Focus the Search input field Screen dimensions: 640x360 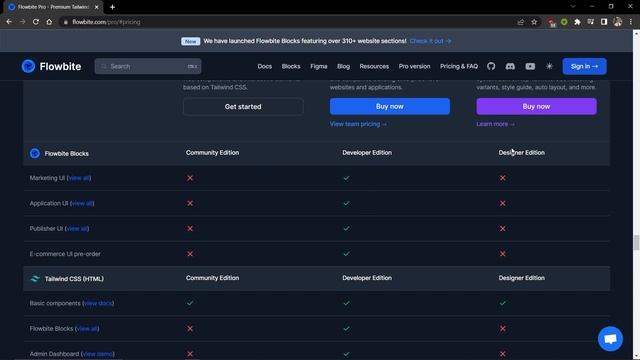point(148,66)
